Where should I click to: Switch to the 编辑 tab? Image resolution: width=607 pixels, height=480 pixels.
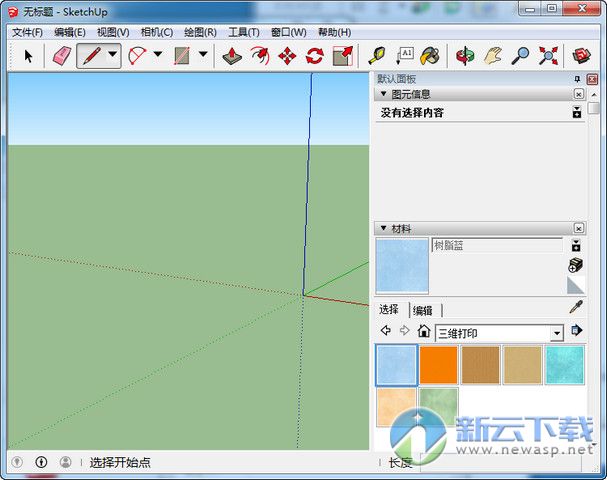[422, 310]
